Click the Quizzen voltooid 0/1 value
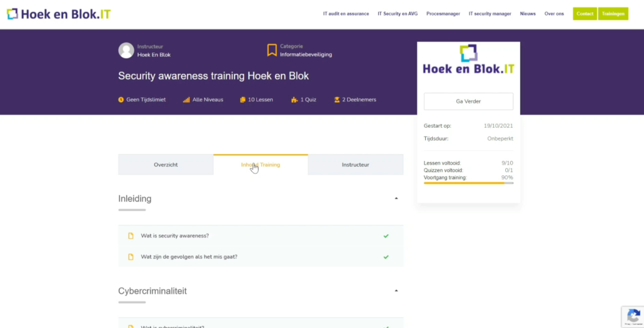644x328 pixels. pyautogui.click(x=509, y=170)
